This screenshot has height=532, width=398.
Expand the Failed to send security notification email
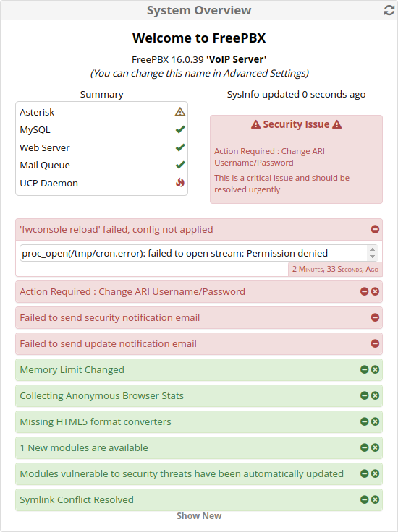point(375,317)
